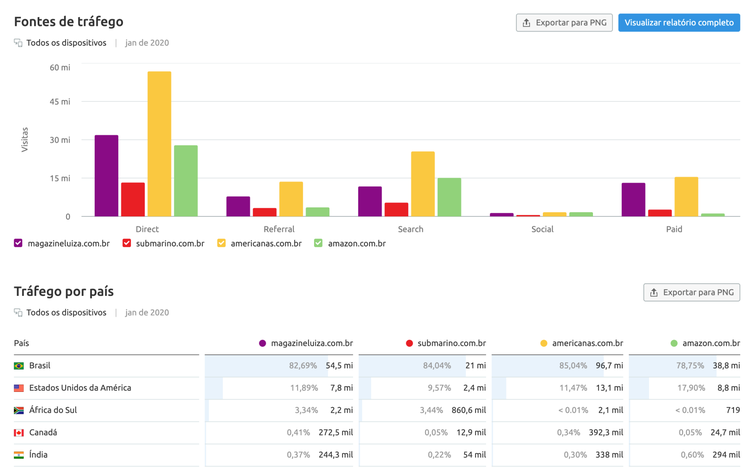Image resolution: width=750 pixels, height=475 pixels.
Task: Click the amazon.com.br column header
Action: [711, 343]
